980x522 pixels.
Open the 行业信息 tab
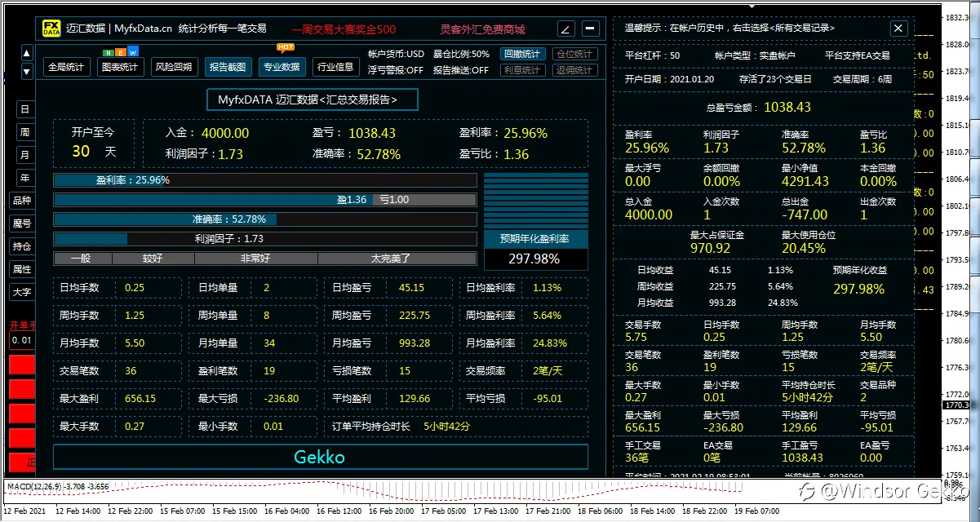coord(335,67)
